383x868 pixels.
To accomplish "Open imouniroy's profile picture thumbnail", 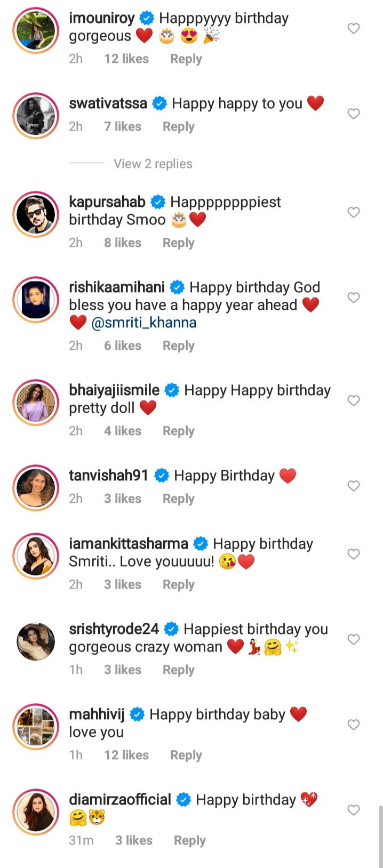I will pyautogui.click(x=35, y=30).
